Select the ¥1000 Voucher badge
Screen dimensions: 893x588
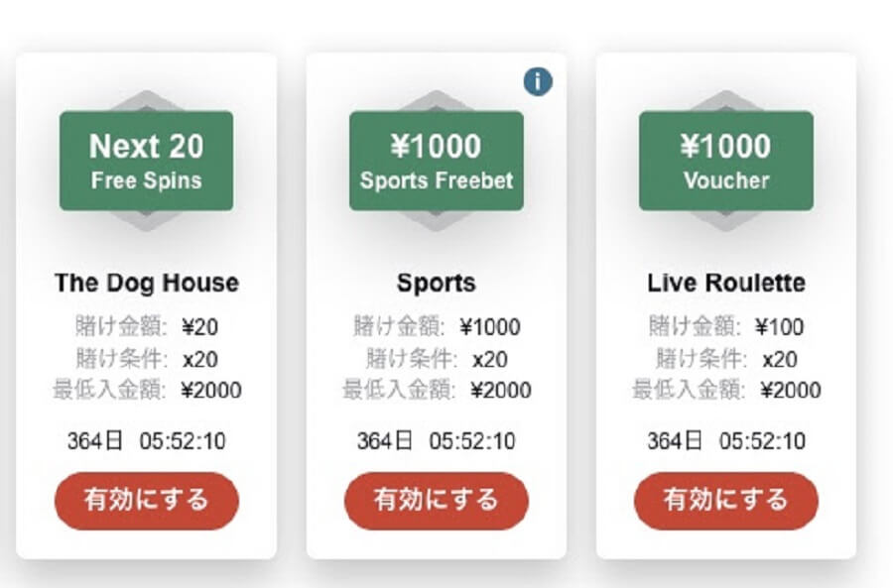coord(726,161)
